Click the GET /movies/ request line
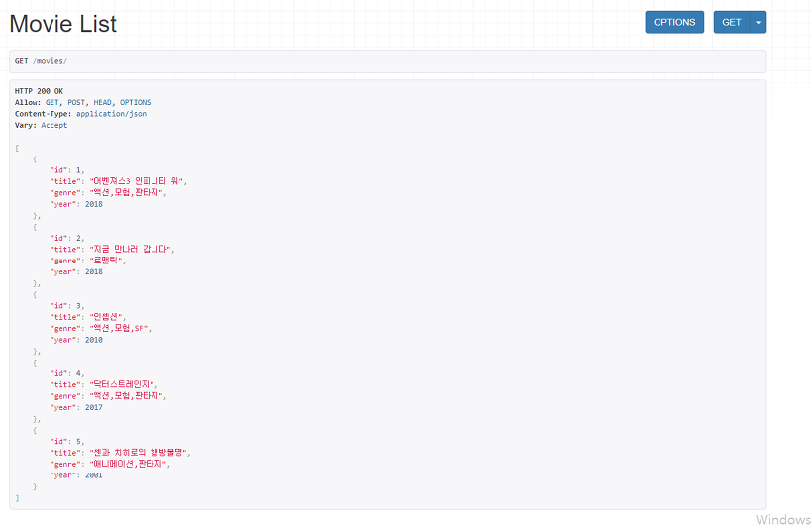The height and width of the screenshot is (525, 812). pyautogui.click(x=41, y=61)
